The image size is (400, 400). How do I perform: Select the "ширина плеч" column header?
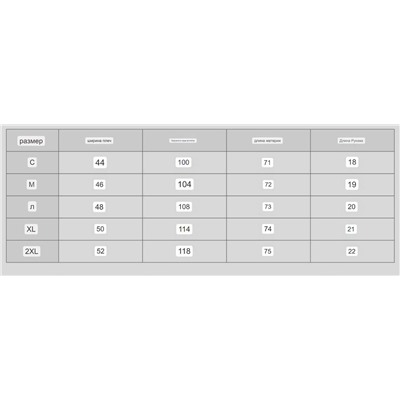[99, 141]
